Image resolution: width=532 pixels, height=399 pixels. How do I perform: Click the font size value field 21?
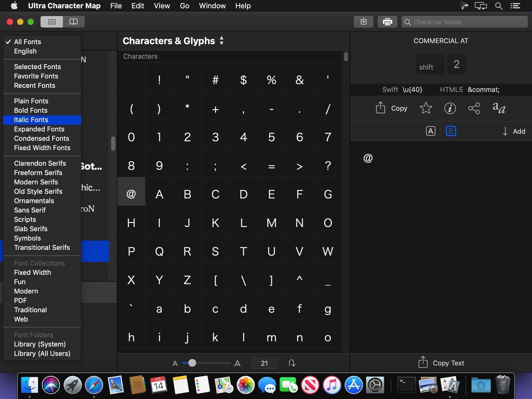(x=264, y=363)
